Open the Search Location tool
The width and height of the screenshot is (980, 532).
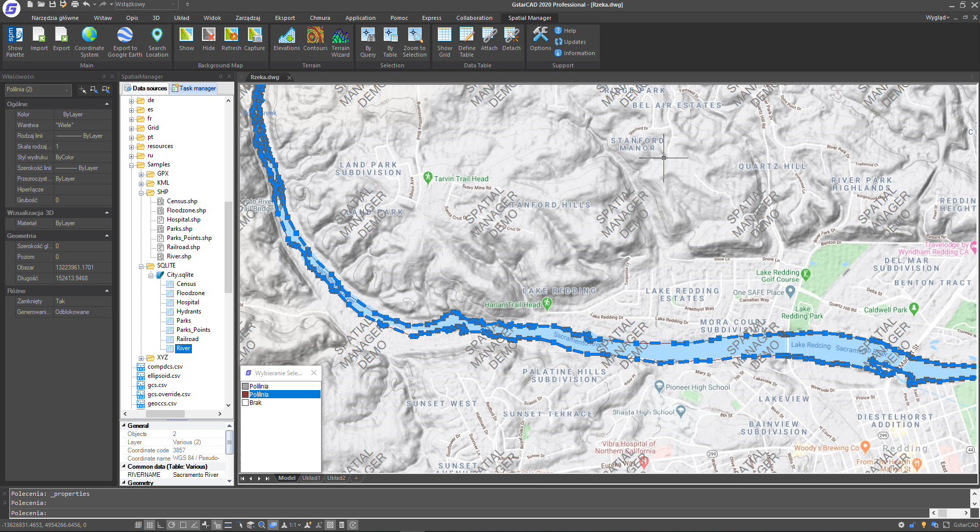157,42
